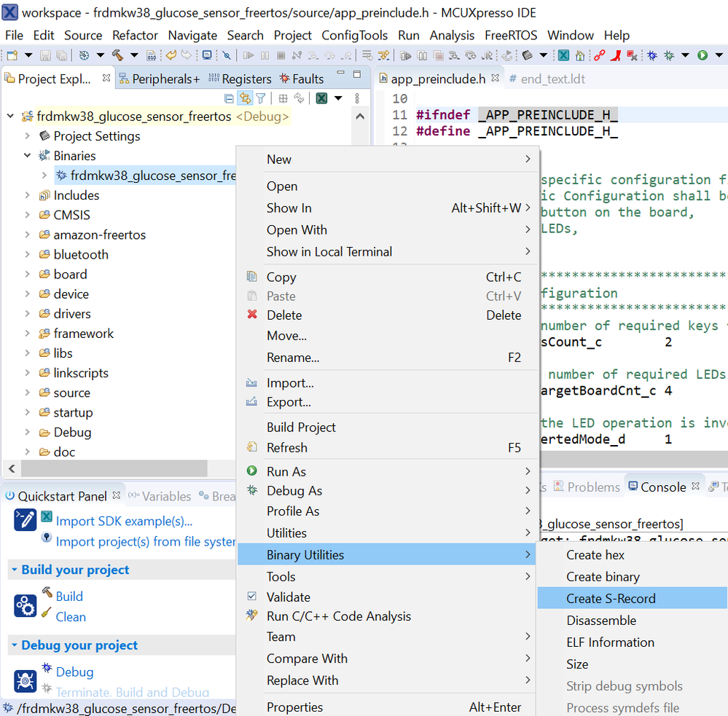
Task: Click the Save All toolbar icon
Action: click(61, 55)
